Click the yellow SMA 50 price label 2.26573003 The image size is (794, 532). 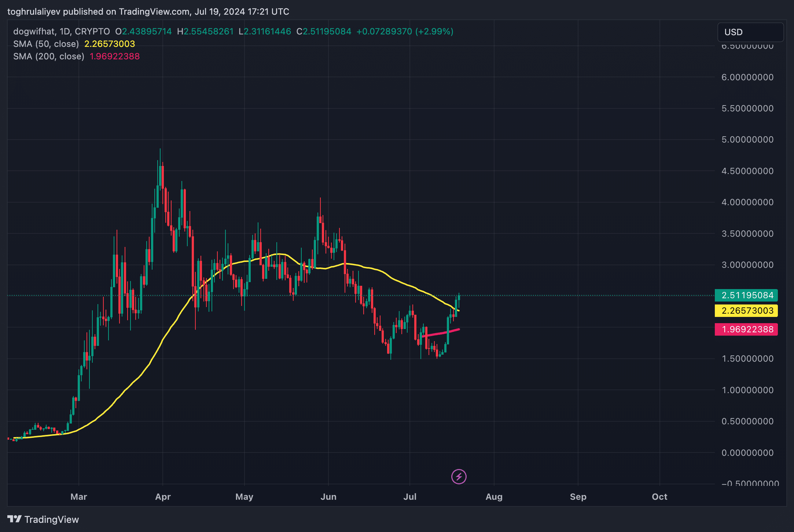point(746,311)
